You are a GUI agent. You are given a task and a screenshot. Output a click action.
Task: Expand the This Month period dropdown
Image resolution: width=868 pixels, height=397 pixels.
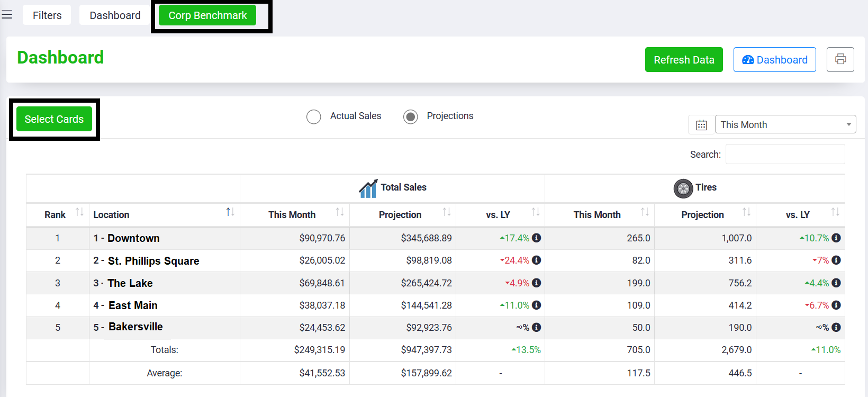[785, 124]
